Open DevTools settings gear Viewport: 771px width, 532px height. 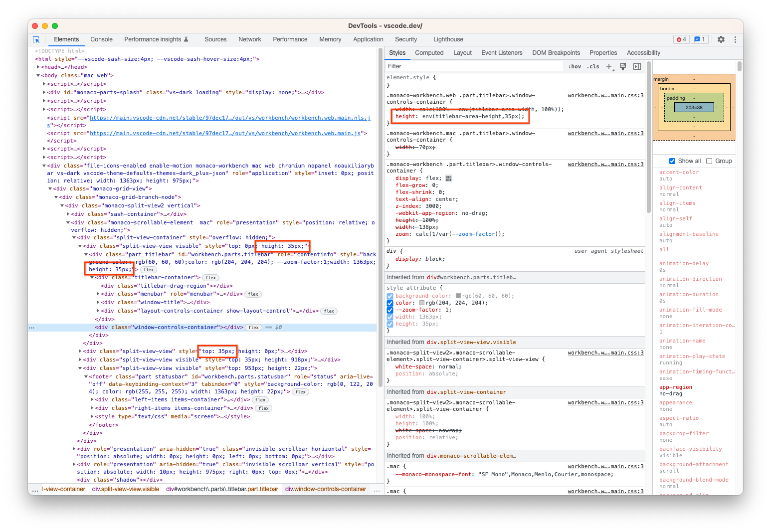tap(721, 39)
